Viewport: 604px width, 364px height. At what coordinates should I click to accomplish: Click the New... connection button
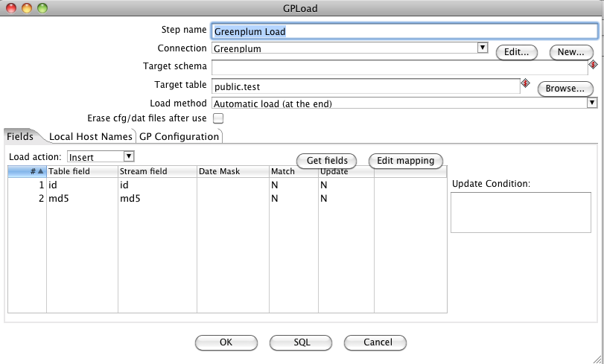click(571, 52)
